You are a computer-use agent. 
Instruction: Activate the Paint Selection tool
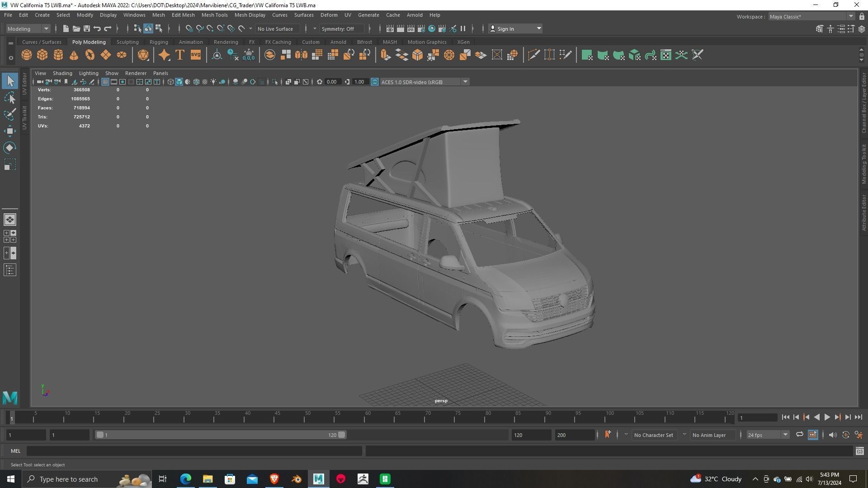pos(10,114)
